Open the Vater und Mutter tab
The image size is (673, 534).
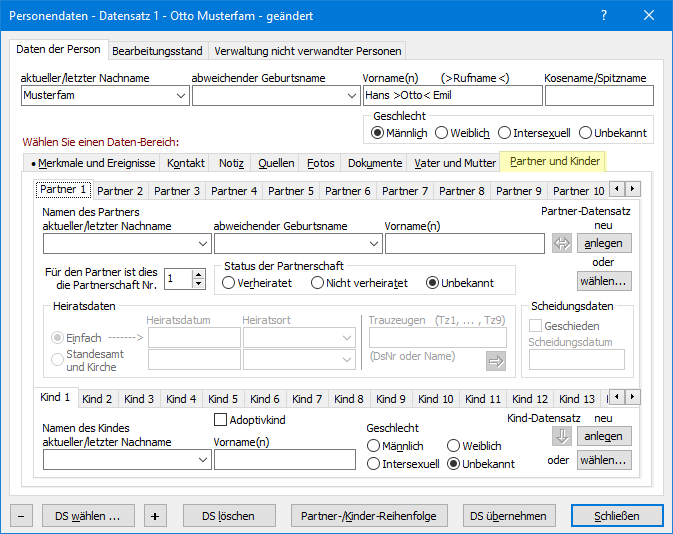(454, 163)
